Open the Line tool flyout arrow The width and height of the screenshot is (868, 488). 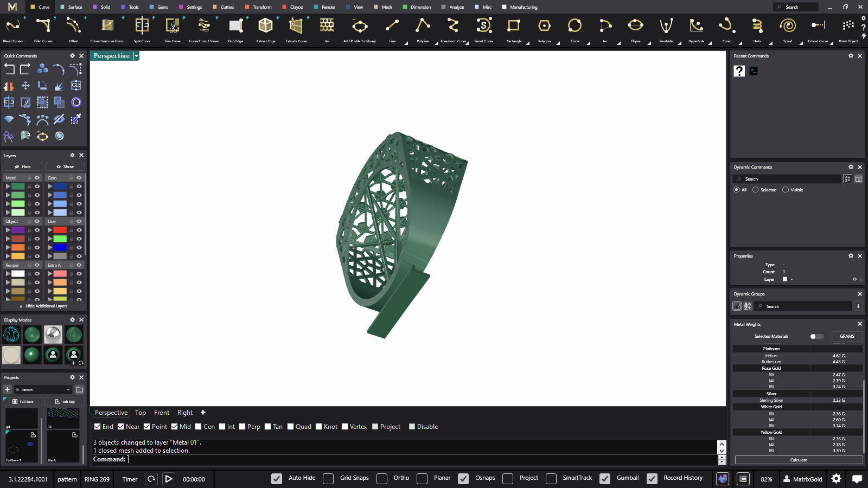[406, 43]
